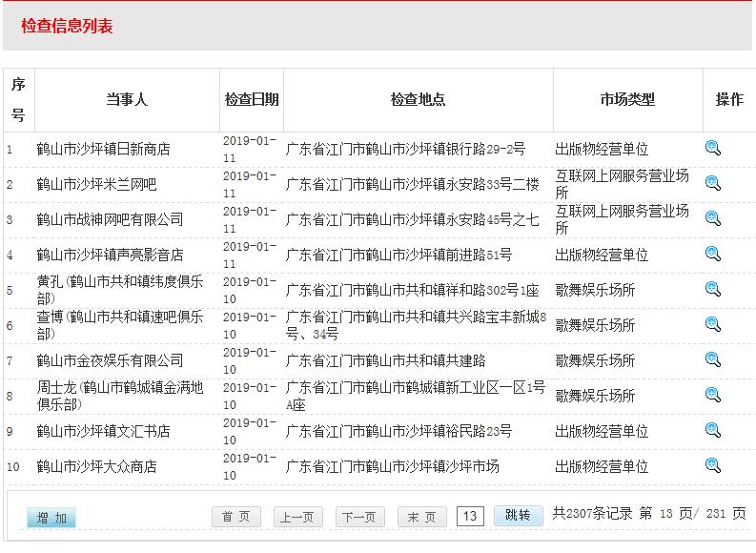Click the 检查日期 column header

pos(252,99)
